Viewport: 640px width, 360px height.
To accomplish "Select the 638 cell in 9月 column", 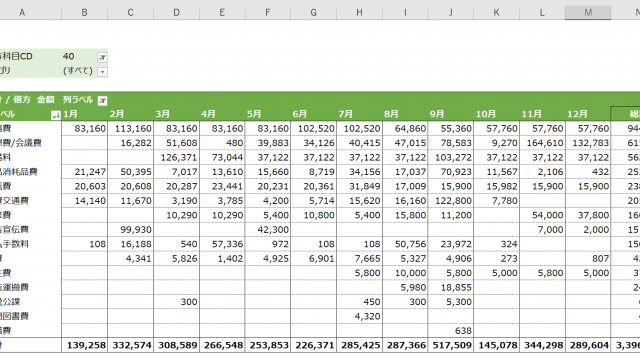I will point(451,331).
